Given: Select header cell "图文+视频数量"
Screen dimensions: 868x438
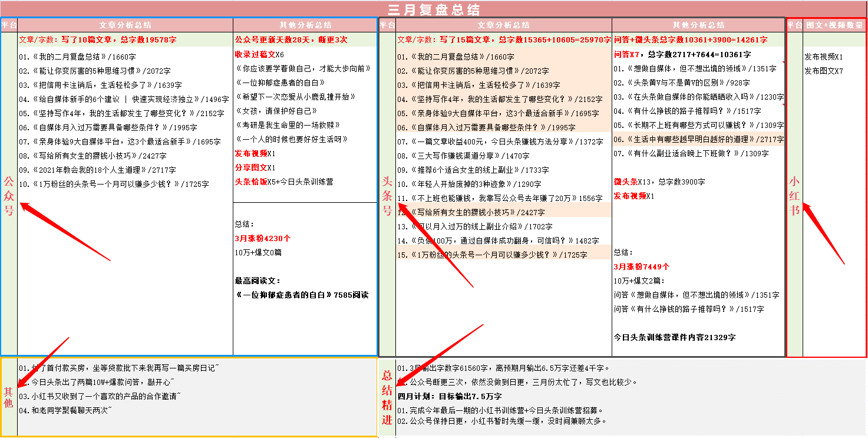Looking at the screenshot, I should click(x=834, y=25).
